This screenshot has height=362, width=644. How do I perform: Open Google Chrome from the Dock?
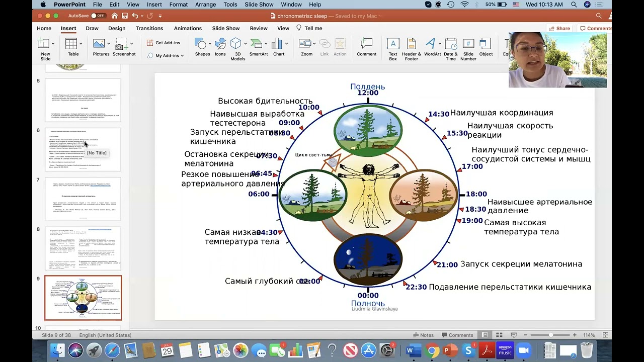pyautogui.click(x=432, y=350)
